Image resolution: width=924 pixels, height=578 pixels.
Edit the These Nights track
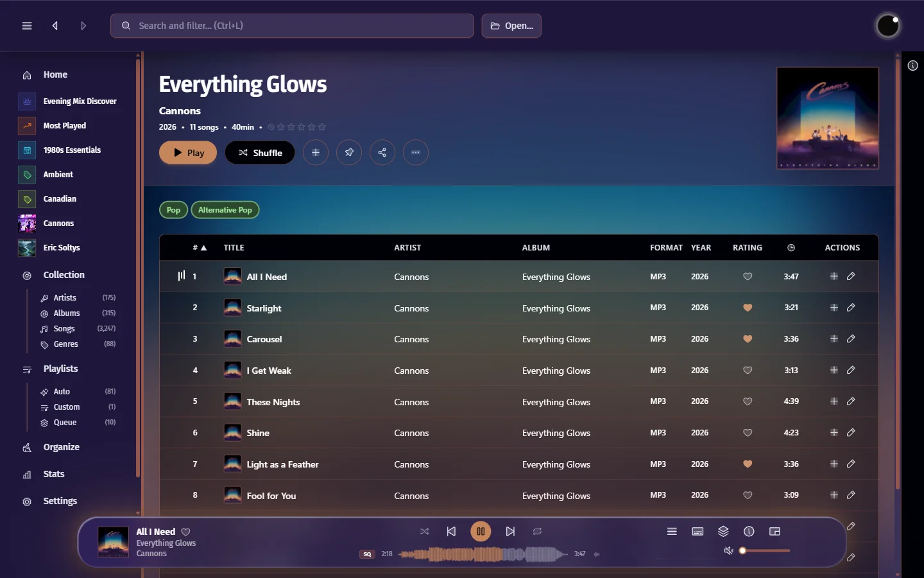click(851, 401)
